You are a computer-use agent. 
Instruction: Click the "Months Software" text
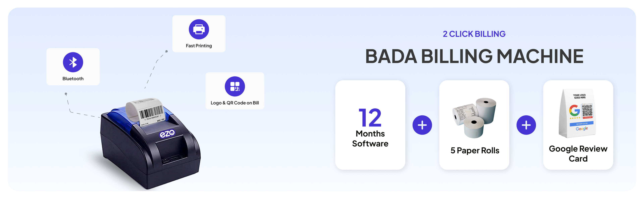coord(370,139)
